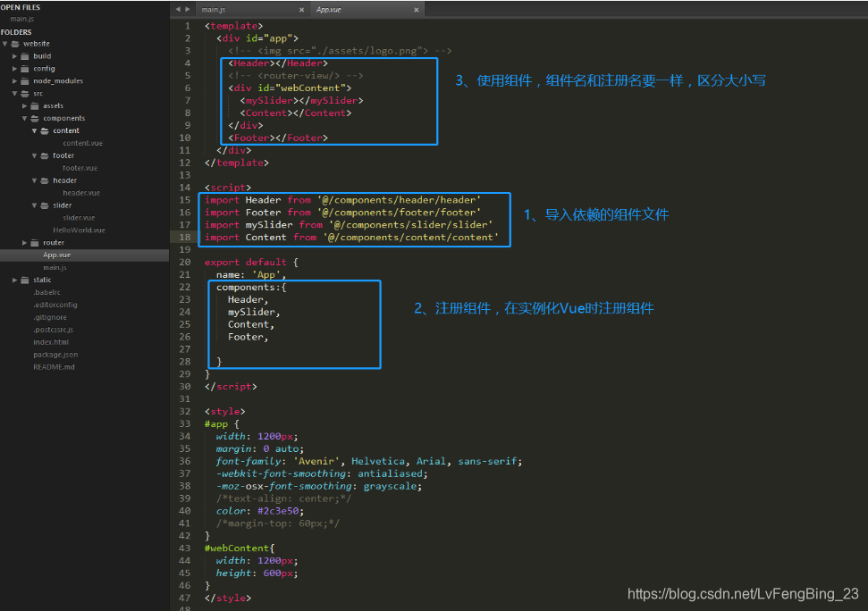This screenshot has height=611, width=868.
Task: Click the config folder icon
Action: 25,69
